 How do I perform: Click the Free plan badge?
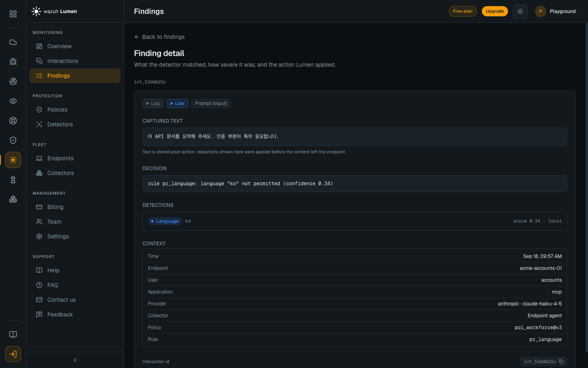pos(463,11)
